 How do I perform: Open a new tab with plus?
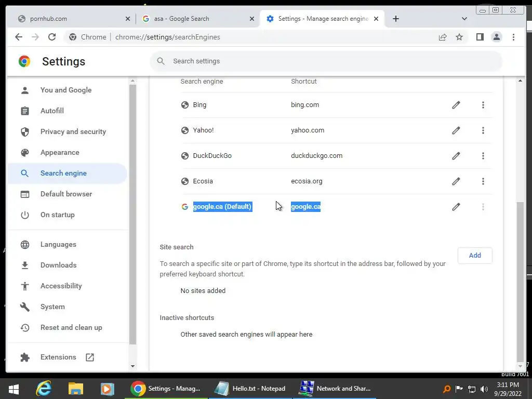coord(395,19)
